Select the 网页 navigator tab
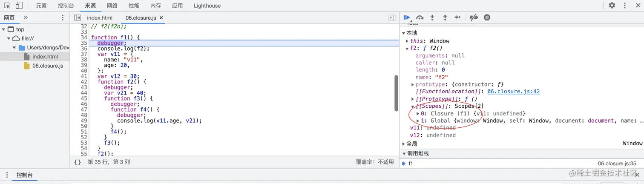 [x=9, y=17]
